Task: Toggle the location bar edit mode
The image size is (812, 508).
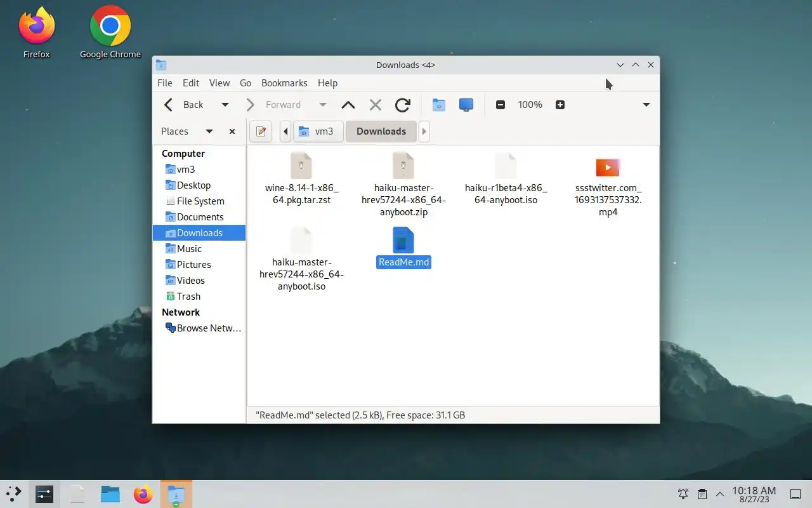Action: 261,131
